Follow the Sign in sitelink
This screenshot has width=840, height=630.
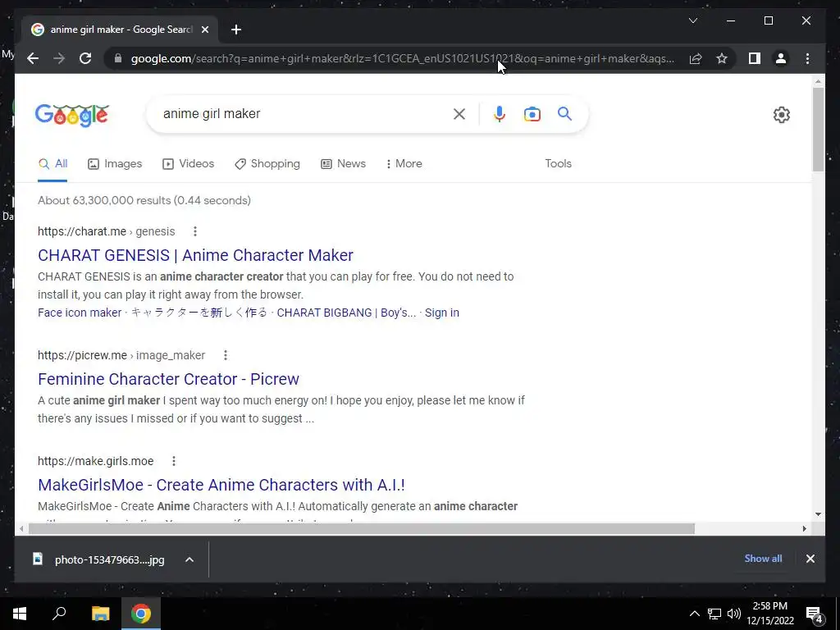[442, 313]
